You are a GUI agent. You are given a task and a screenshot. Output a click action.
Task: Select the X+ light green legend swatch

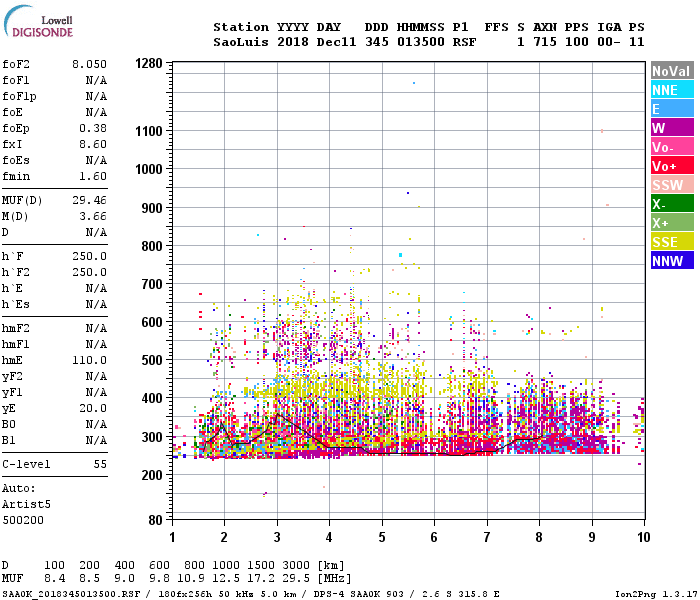[672, 223]
